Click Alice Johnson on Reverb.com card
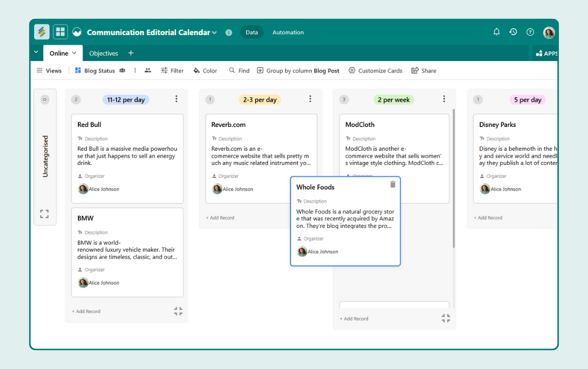This screenshot has width=588, height=369. point(232,189)
